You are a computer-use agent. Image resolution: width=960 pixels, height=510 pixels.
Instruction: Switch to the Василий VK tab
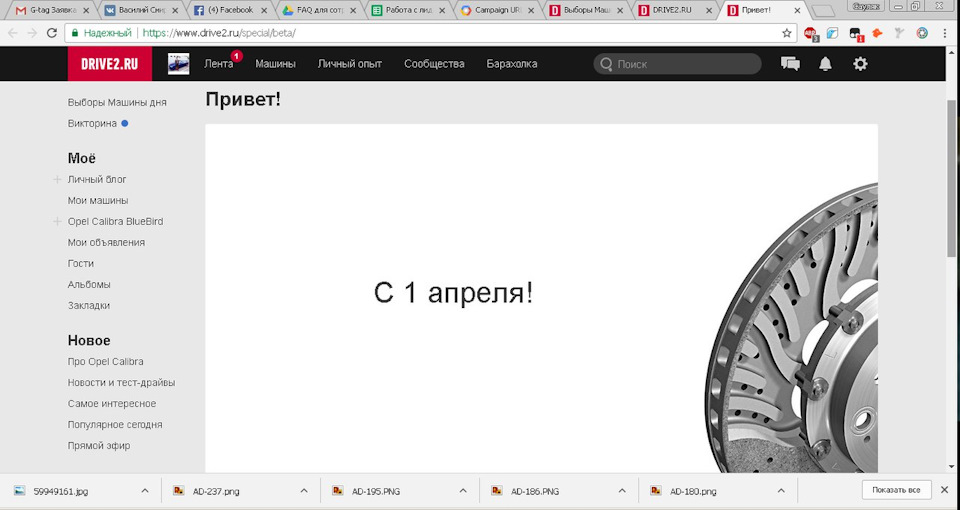pyautogui.click(x=141, y=10)
